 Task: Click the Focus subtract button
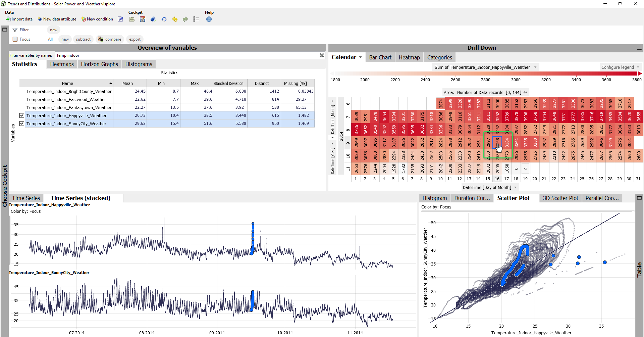[x=83, y=39]
